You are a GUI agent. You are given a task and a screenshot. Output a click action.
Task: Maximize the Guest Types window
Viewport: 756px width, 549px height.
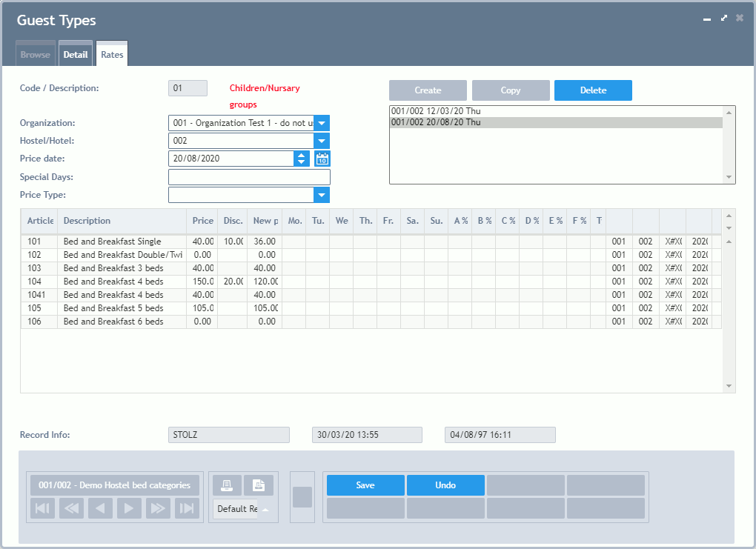coord(723,18)
